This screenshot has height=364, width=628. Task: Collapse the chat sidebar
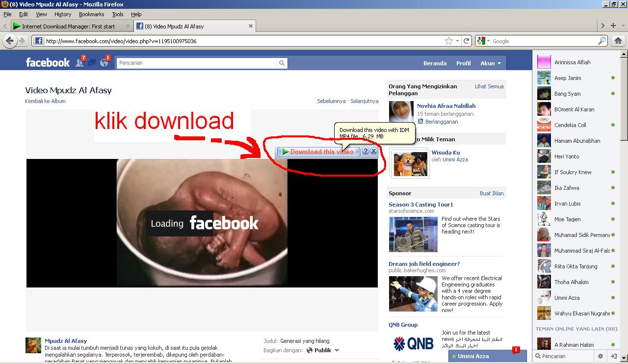[613, 356]
